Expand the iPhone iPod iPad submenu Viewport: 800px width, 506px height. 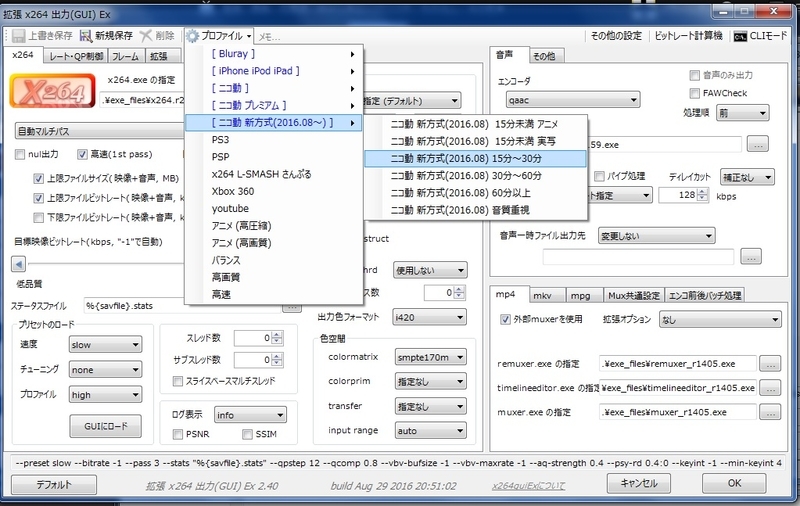(273, 71)
